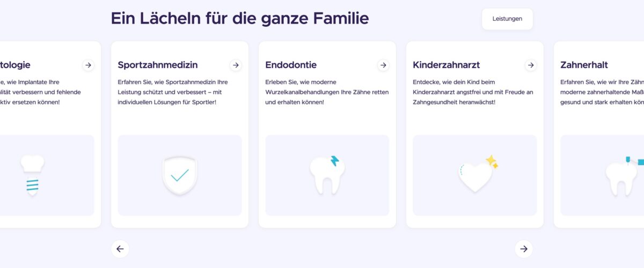The width and height of the screenshot is (644, 268).
Task: Open the Sportzahnmedizin heading link
Action: pyautogui.click(x=158, y=65)
